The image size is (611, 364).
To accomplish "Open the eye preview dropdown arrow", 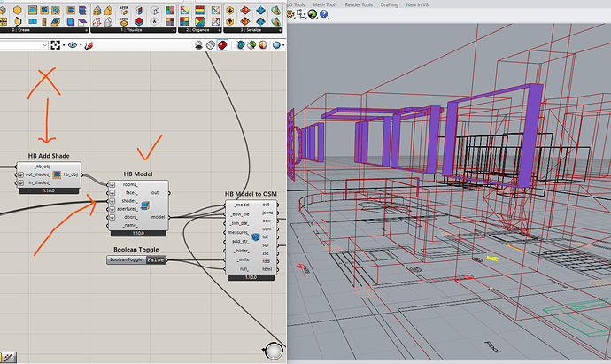I will point(81,45).
